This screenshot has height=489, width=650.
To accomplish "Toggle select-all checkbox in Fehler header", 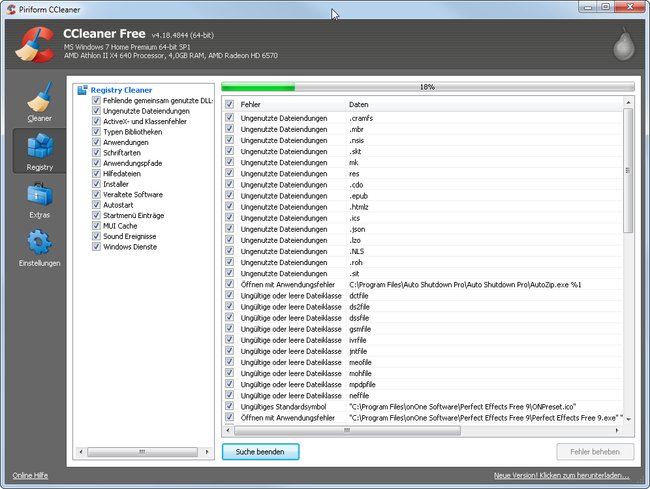I will tap(229, 104).
